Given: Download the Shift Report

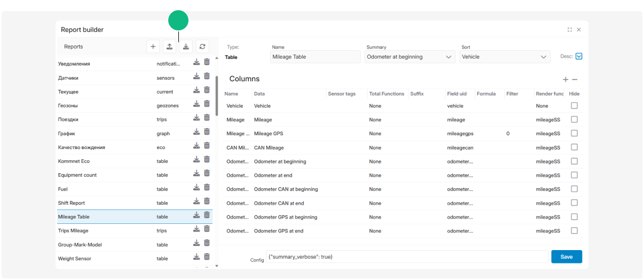Looking at the screenshot, I should coord(197,201).
